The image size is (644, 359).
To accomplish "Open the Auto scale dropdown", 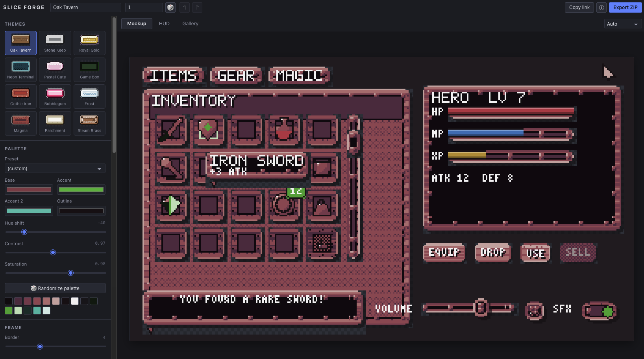I will tap(623, 24).
